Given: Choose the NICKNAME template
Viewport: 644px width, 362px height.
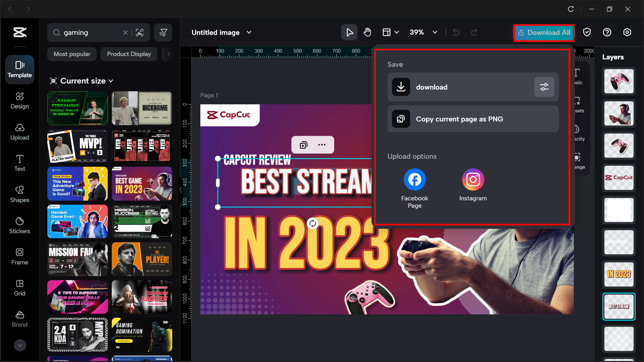Looking at the screenshot, I should pyautogui.click(x=142, y=108).
